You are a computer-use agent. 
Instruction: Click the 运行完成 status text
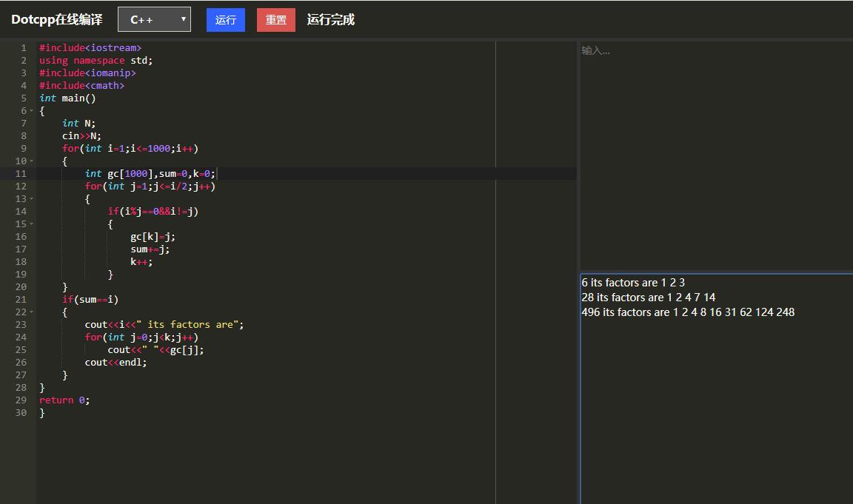coord(330,20)
